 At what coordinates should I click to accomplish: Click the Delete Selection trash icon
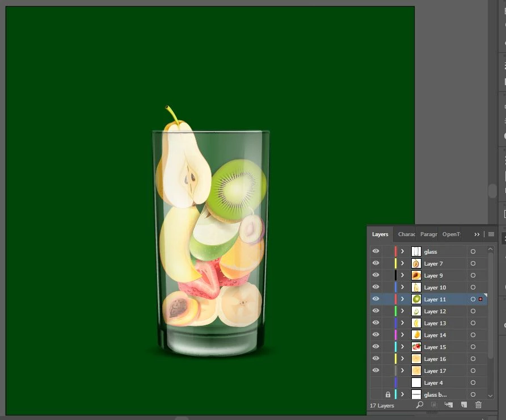(478, 405)
